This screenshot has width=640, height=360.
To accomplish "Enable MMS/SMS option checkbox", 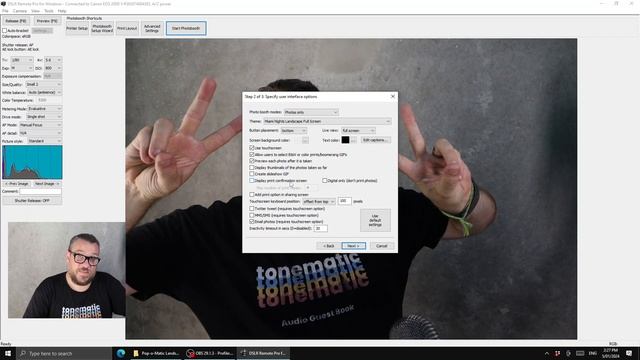I will click(252, 215).
